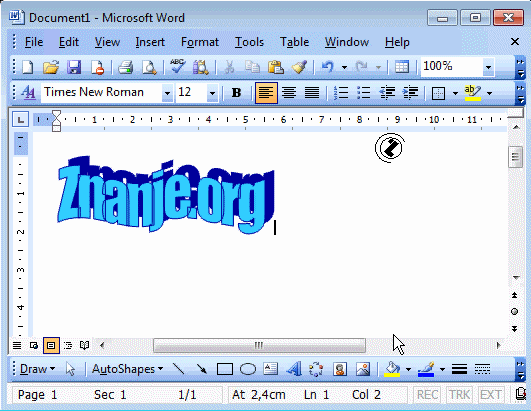Select the Rectangle drawing tool
Screen dimensions: 531x411
click(225, 369)
